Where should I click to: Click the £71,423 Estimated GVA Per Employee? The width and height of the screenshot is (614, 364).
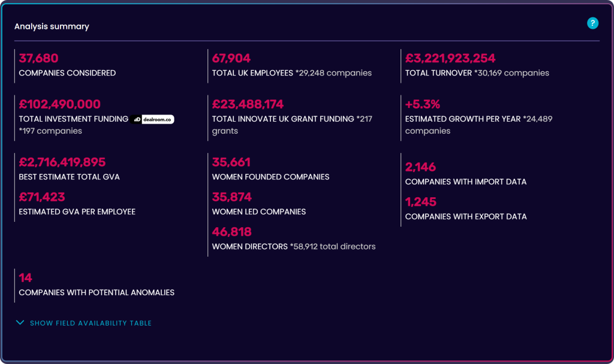tap(42, 197)
